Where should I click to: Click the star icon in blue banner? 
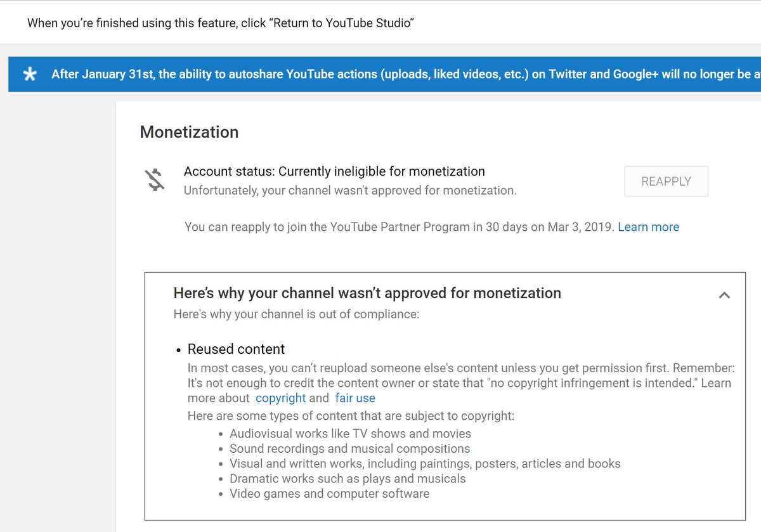(x=30, y=74)
